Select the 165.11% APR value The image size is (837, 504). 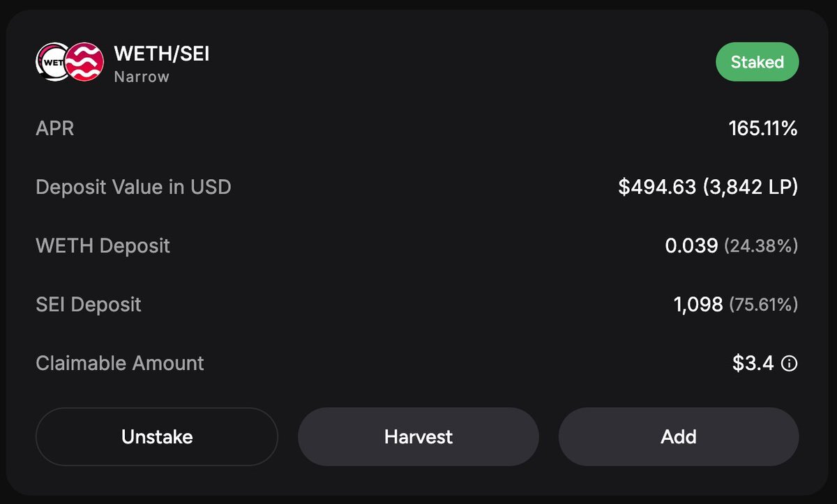click(x=763, y=128)
